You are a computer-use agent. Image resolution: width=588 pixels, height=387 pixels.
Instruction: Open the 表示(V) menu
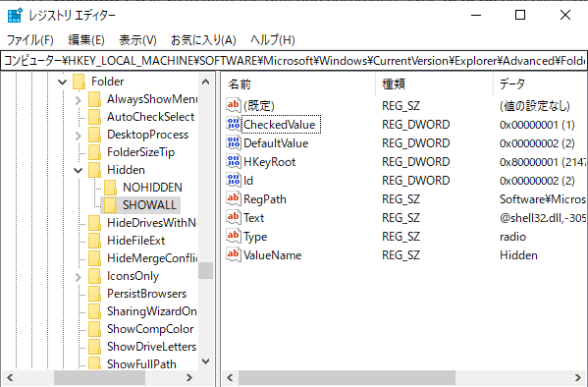[x=137, y=40]
